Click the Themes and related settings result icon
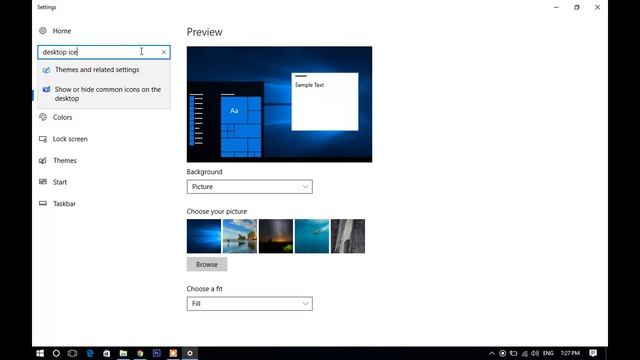 point(46,70)
